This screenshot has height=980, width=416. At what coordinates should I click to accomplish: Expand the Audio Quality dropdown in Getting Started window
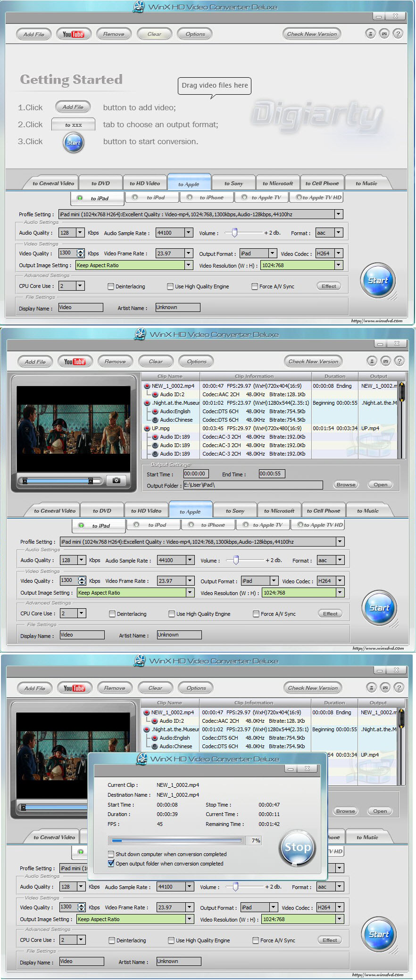point(80,232)
